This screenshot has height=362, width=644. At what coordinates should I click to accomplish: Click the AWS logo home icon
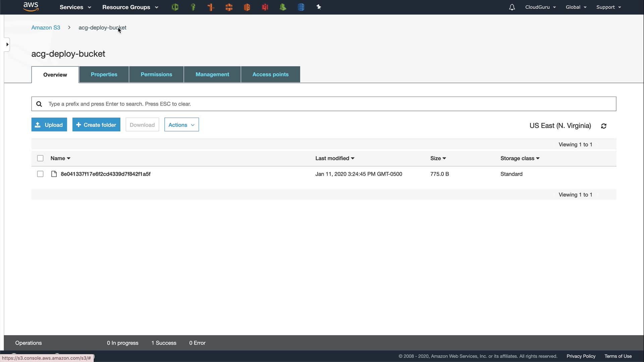(x=31, y=7)
